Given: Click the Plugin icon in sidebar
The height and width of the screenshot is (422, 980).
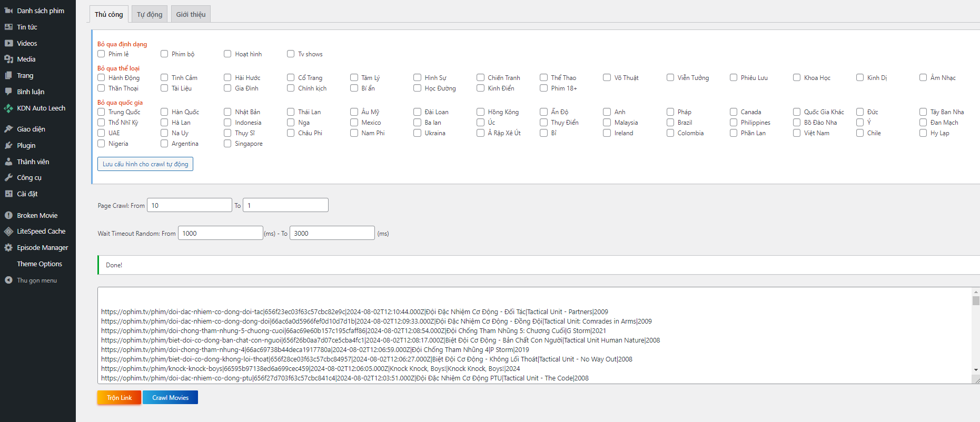Looking at the screenshot, I should (8, 146).
